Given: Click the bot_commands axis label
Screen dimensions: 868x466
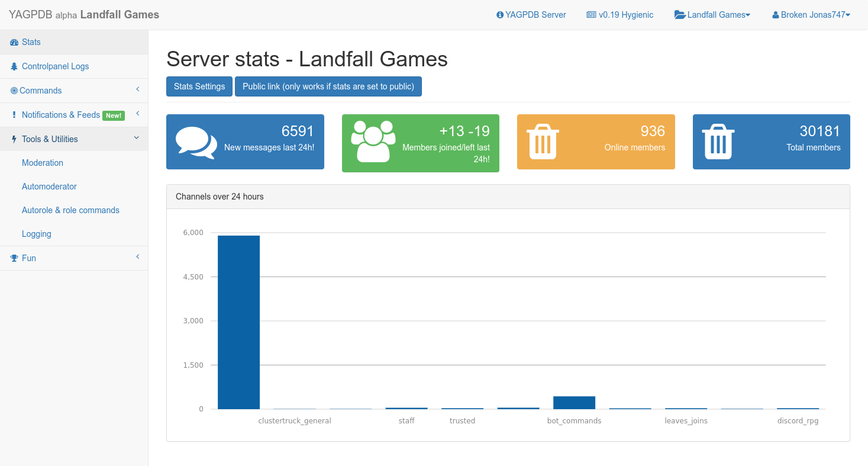Looking at the screenshot, I should (x=574, y=421).
